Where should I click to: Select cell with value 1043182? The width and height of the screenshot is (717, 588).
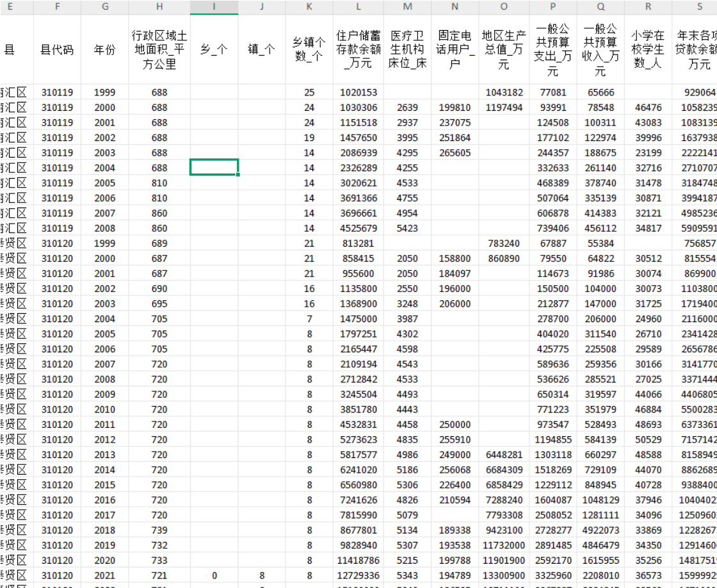pyautogui.click(x=504, y=92)
